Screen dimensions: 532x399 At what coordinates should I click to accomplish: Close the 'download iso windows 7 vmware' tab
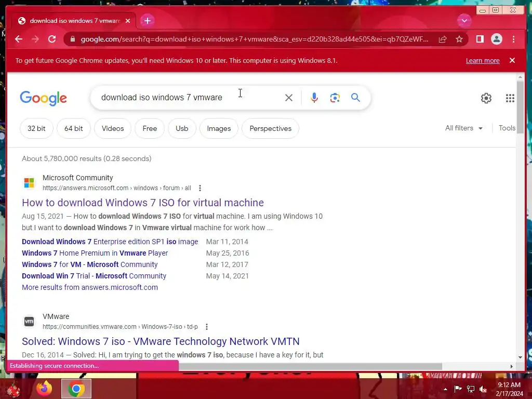(128, 21)
